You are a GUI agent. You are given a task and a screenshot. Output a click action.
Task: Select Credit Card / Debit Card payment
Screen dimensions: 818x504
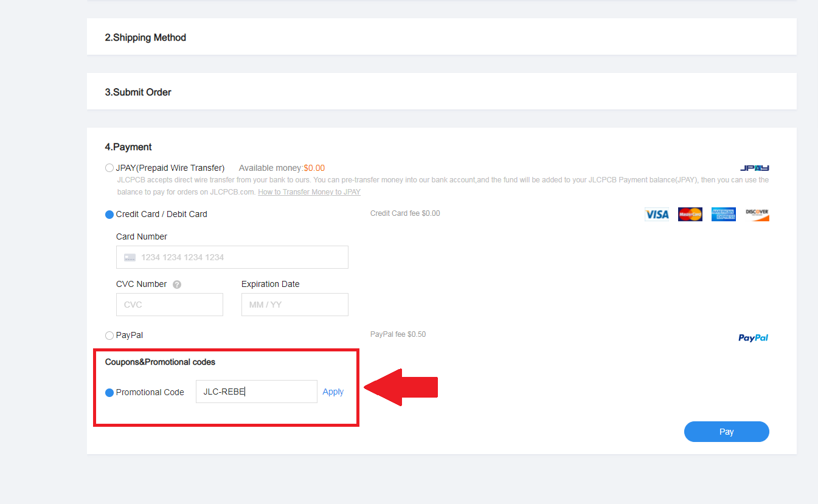[109, 214]
